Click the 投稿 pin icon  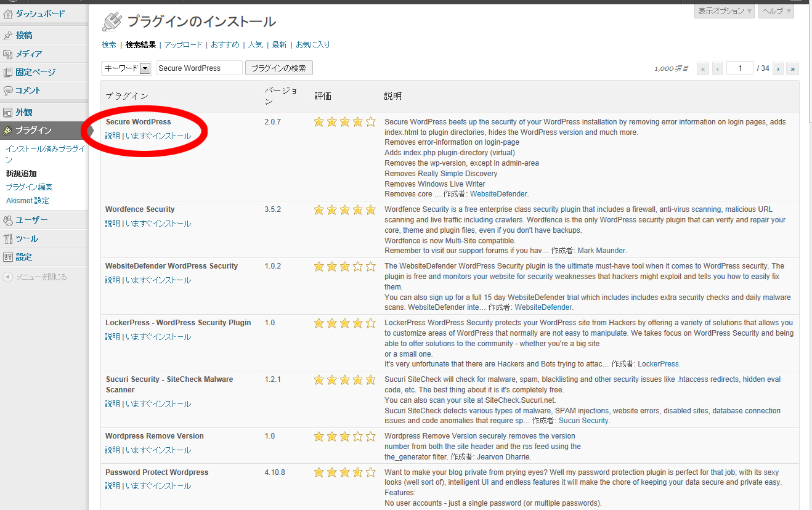click(8, 36)
